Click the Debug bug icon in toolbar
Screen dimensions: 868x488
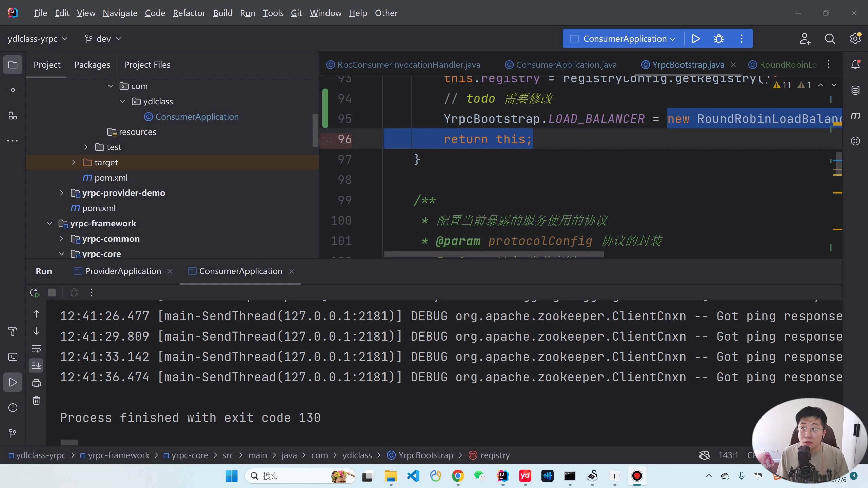[x=718, y=39]
